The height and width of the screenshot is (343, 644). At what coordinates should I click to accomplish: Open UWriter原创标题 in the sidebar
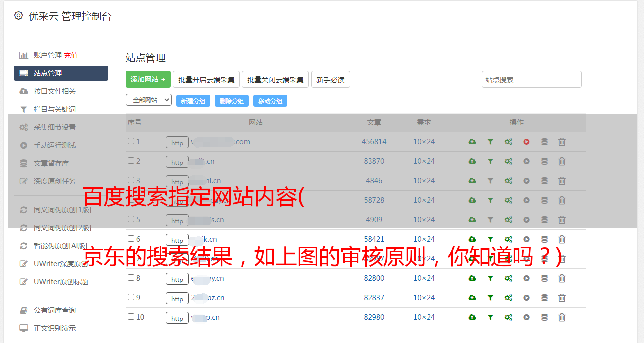point(61,282)
